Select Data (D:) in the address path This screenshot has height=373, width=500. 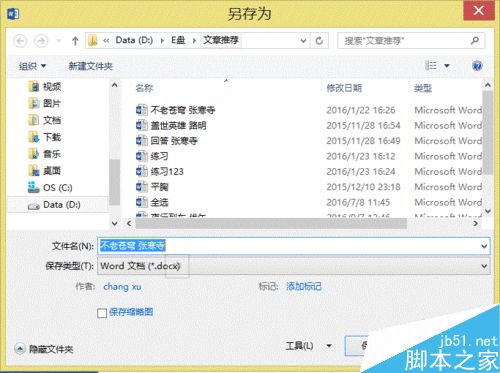(x=134, y=40)
